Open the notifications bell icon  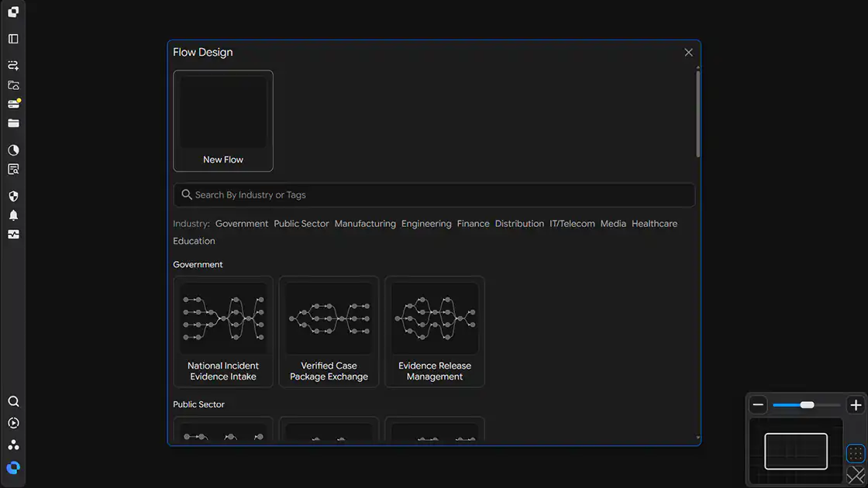tap(13, 215)
